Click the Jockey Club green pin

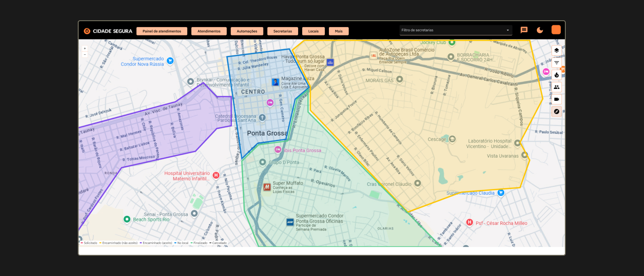pos(452,42)
